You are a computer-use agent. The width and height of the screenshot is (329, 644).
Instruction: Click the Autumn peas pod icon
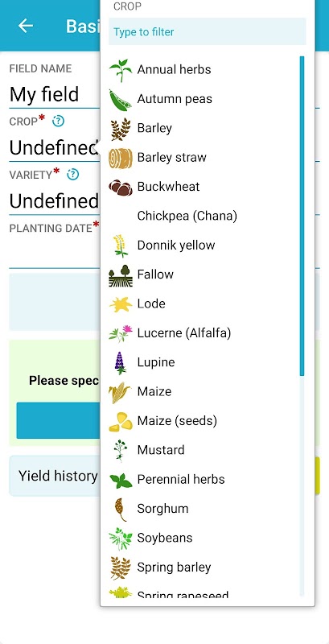point(121,99)
